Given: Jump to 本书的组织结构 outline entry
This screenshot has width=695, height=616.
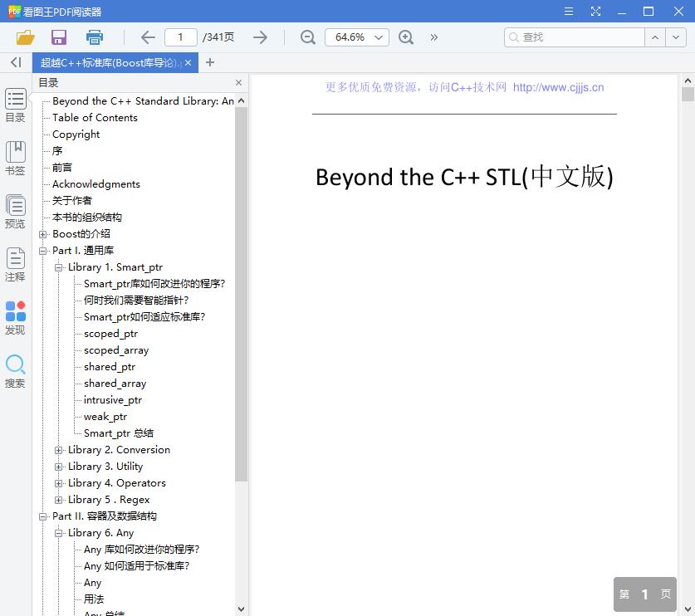Looking at the screenshot, I should pos(87,218).
